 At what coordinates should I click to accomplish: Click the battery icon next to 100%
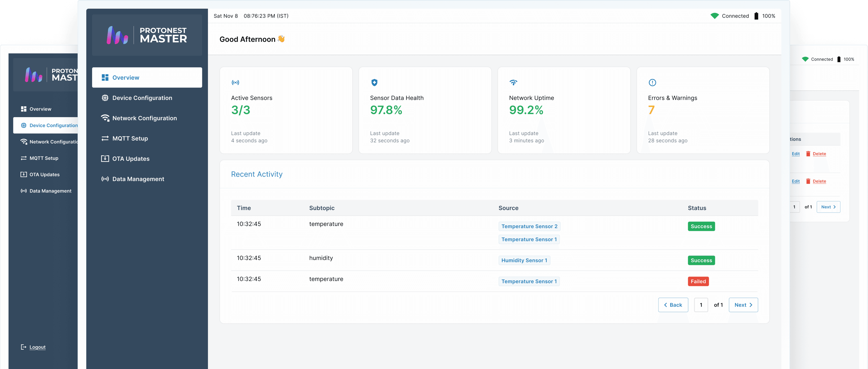click(756, 16)
